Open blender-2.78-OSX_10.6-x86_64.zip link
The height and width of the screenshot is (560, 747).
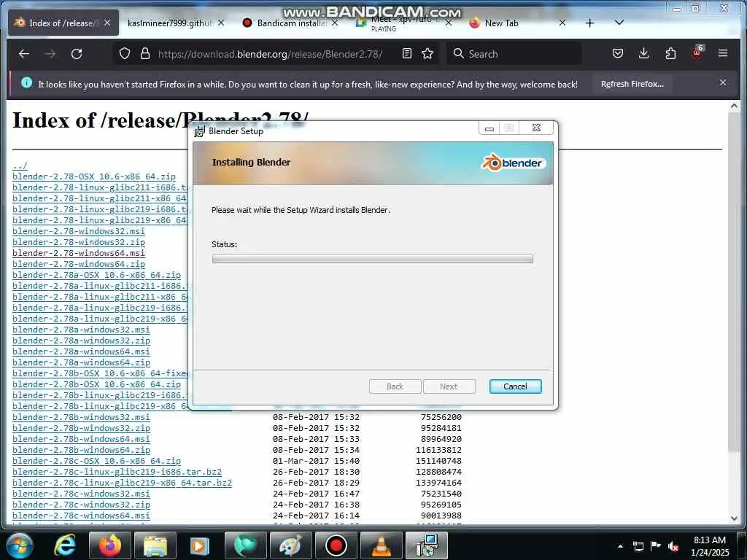coord(94,176)
